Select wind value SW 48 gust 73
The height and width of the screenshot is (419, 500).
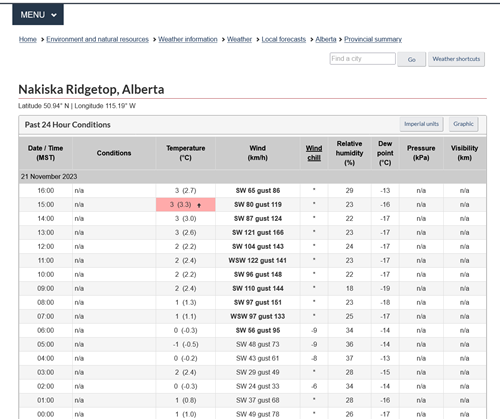pyautogui.click(x=258, y=345)
